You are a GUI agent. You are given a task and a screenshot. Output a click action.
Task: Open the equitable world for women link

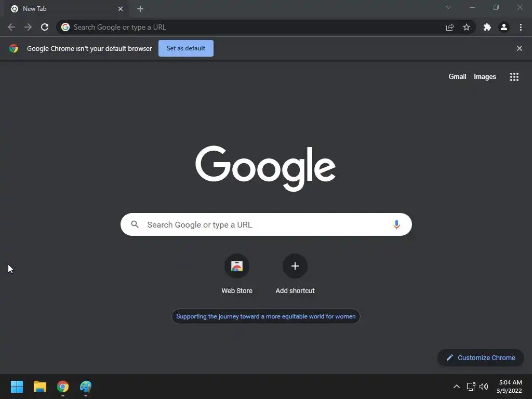click(x=266, y=316)
